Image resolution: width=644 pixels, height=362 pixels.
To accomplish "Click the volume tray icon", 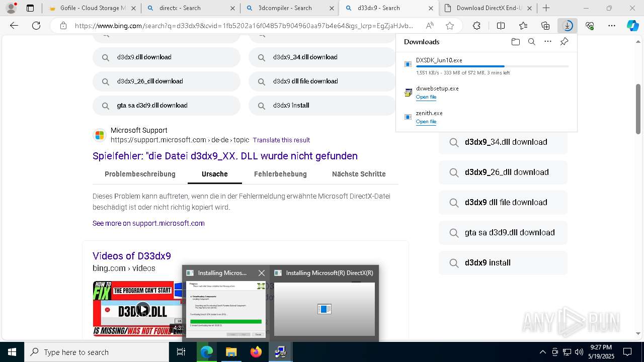I will 579,352.
